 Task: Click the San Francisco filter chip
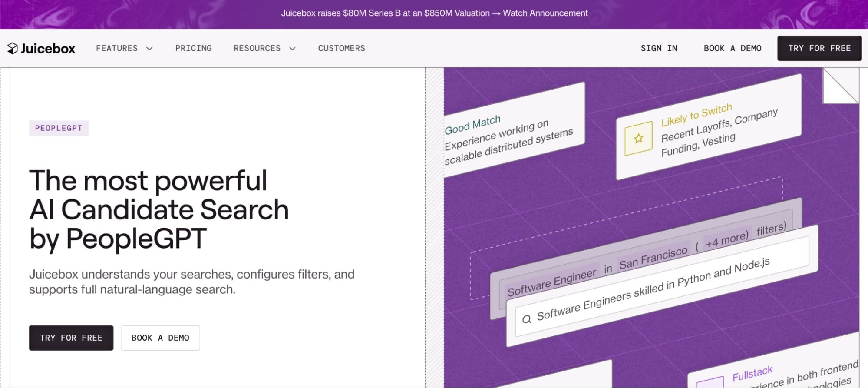coord(653,258)
